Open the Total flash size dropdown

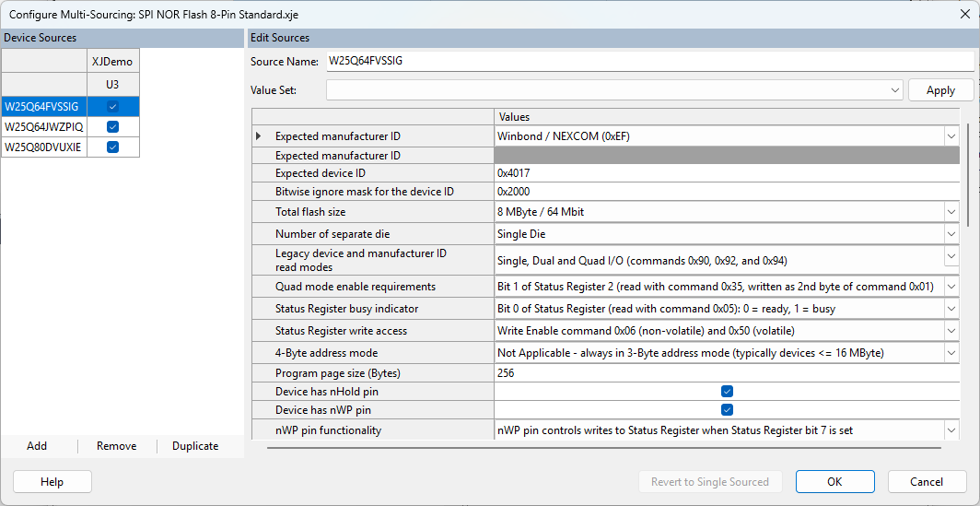pos(951,212)
